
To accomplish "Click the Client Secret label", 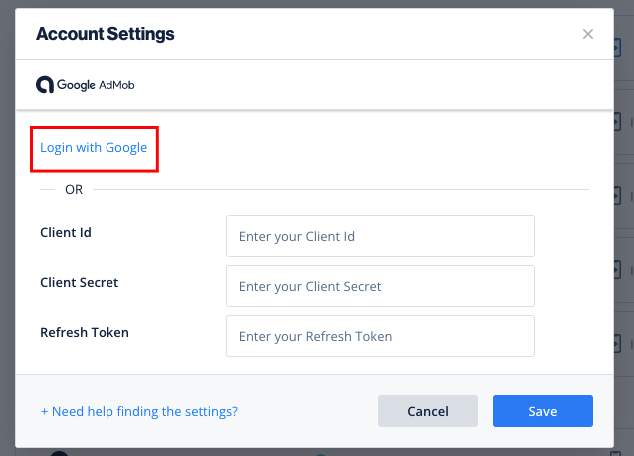I will tap(79, 282).
